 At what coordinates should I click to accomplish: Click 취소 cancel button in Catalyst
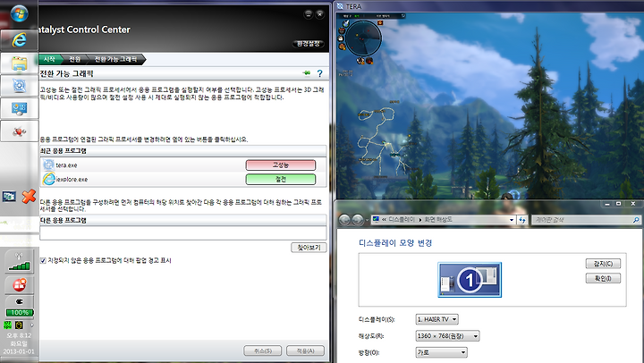click(263, 351)
